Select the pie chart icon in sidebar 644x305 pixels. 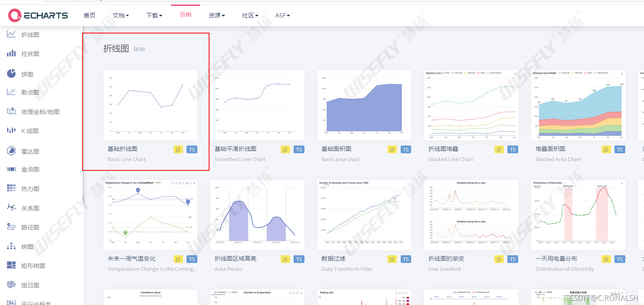pyautogui.click(x=11, y=74)
